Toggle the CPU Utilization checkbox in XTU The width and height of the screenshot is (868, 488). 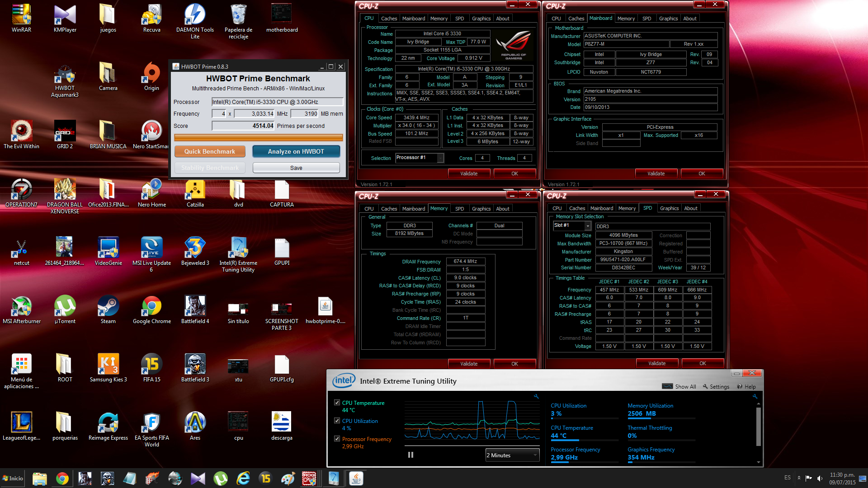point(337,421)
